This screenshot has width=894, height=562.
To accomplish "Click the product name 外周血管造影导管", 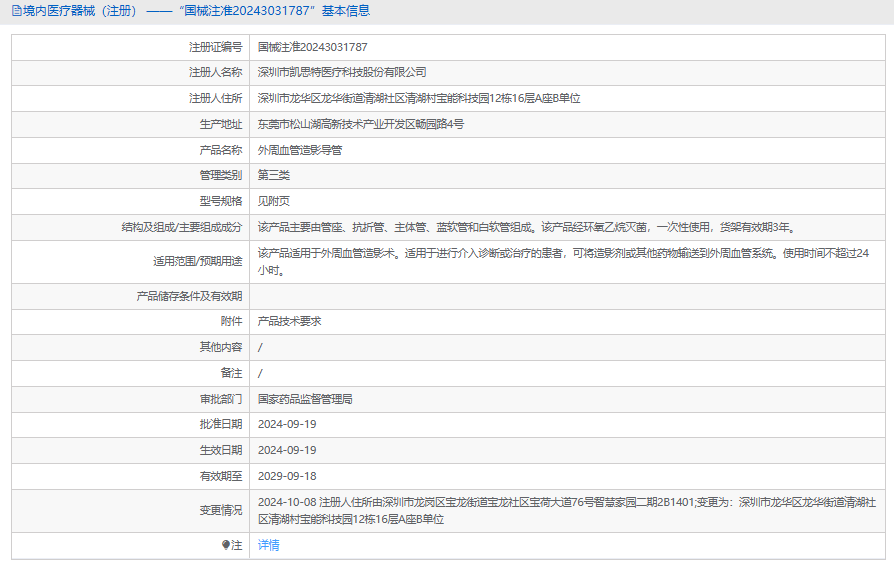I will 299,150.
